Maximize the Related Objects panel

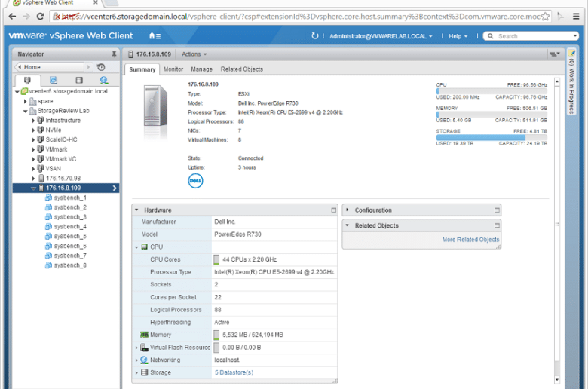(497, 225)
